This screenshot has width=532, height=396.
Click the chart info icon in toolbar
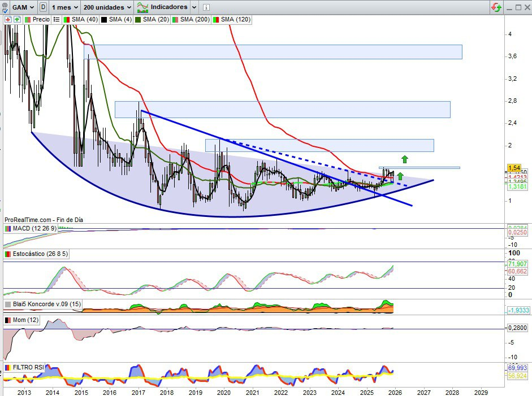point(206,7)
